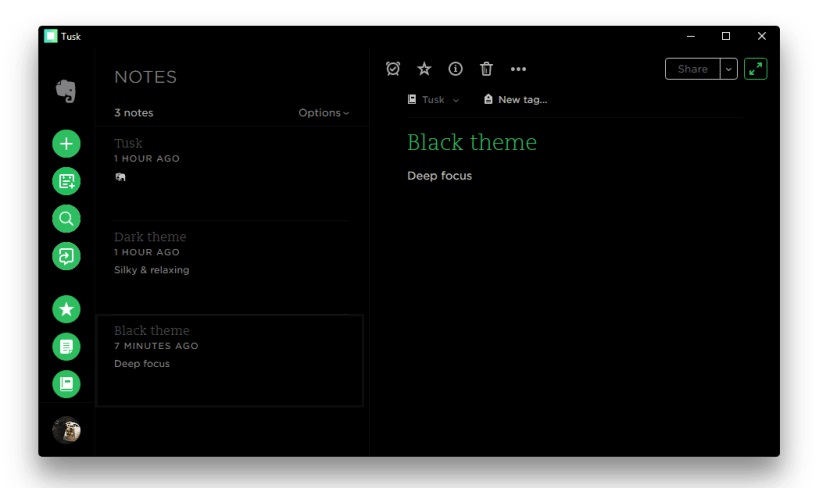This screenshot has height=488, width=819.
Task: Expand the Share dropdown arrow
Action: pos(729,69)
